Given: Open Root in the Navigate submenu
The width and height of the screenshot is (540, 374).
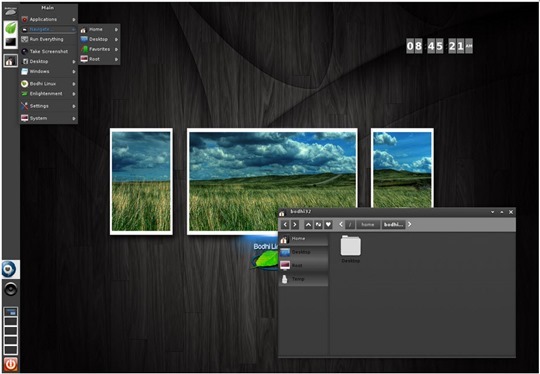Looking at the screenshot, I should [x=99, y=59].
